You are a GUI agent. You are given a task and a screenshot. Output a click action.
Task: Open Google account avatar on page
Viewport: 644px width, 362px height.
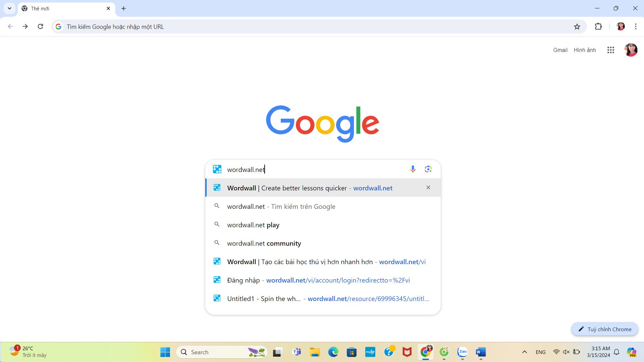(631, 50)
